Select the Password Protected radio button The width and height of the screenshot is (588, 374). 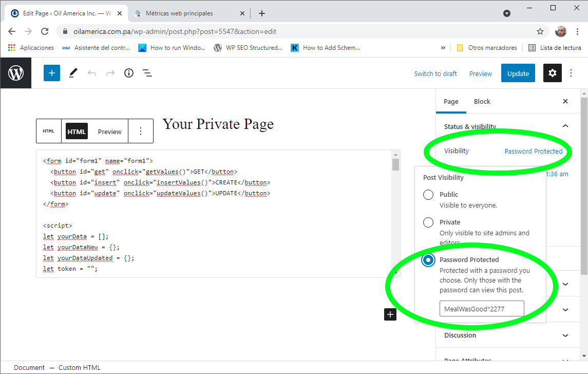(x=428, y=259)
